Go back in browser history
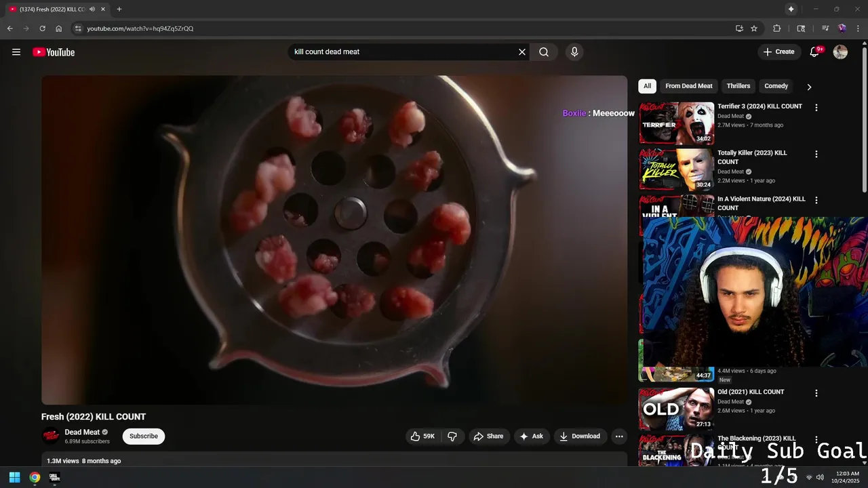 (9, 28)
